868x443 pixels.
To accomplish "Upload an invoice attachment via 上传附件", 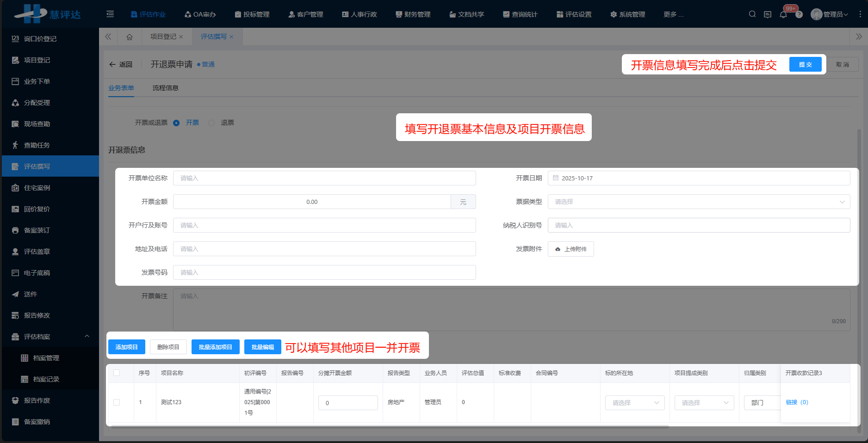I will pyautogui.click(x=570, y=249).
